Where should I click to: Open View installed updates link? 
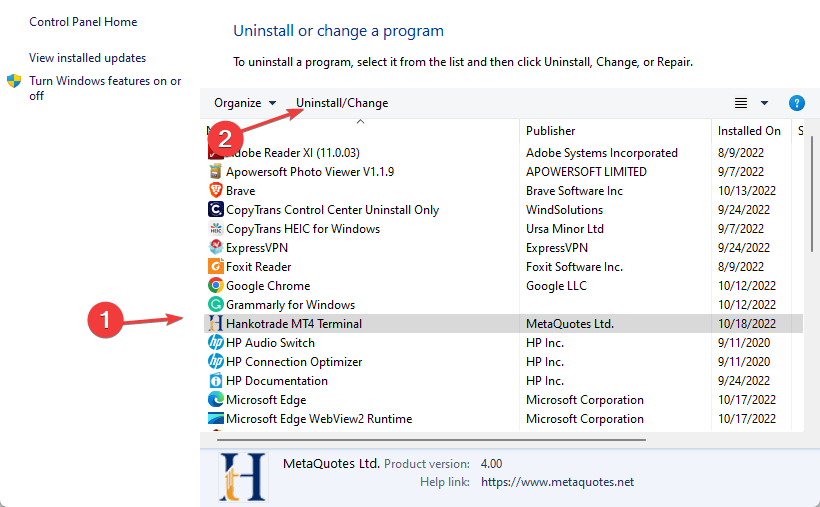(87, 58)
